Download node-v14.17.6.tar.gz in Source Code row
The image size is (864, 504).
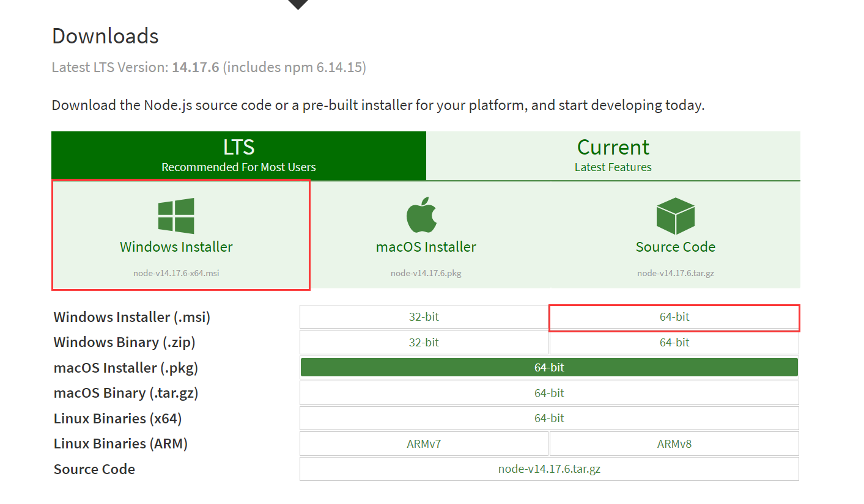(x=549, y=469)
